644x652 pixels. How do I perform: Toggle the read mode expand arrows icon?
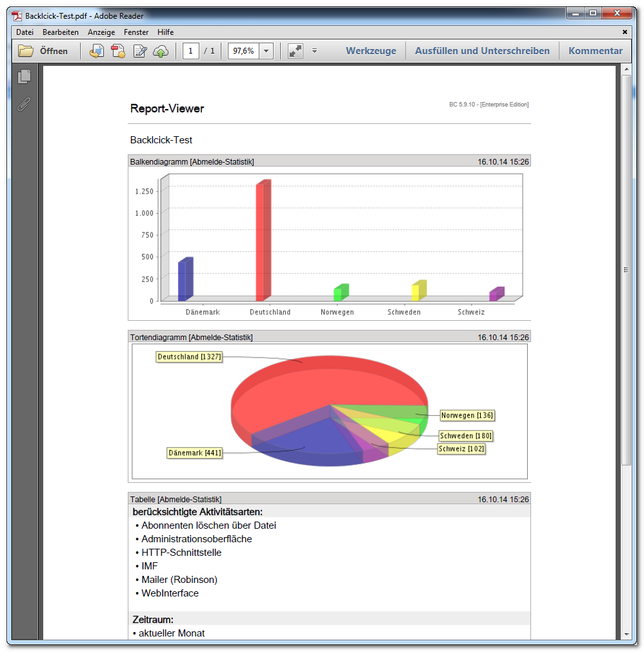tap(296, 51)
